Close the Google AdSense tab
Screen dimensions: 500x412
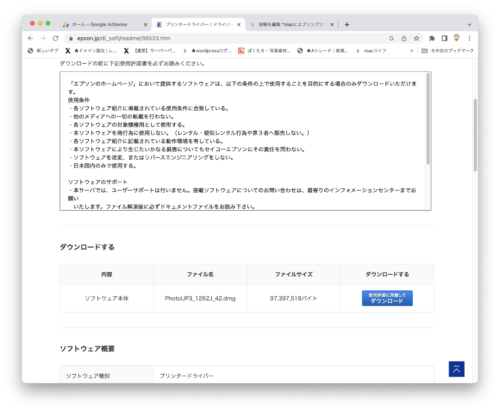coord(145,24)
